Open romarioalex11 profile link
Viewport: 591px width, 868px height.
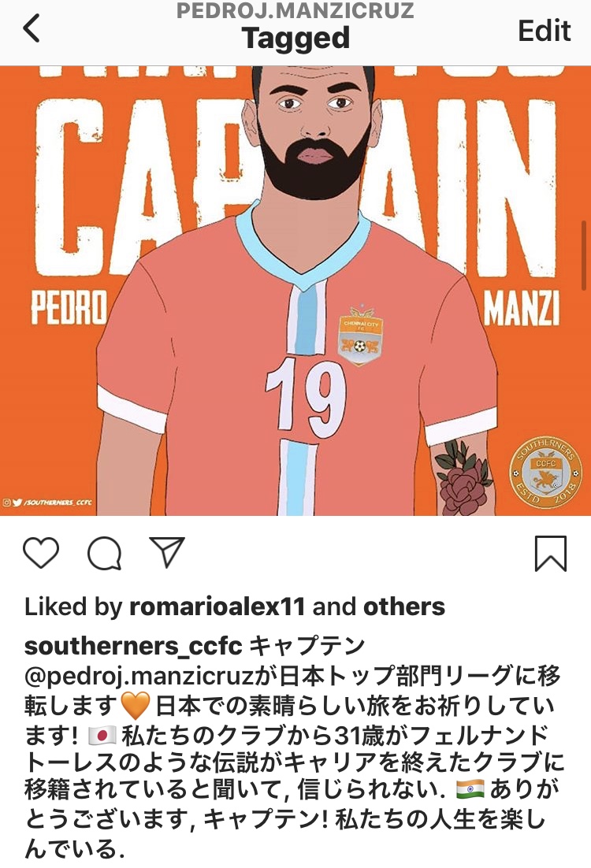tap(217, 606)
